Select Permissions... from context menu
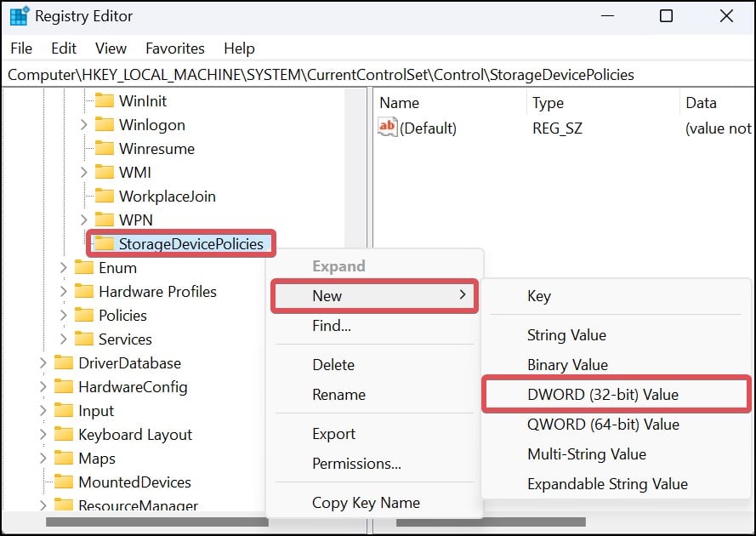Viewport: 756px width, 536px height. coord(356,464)
